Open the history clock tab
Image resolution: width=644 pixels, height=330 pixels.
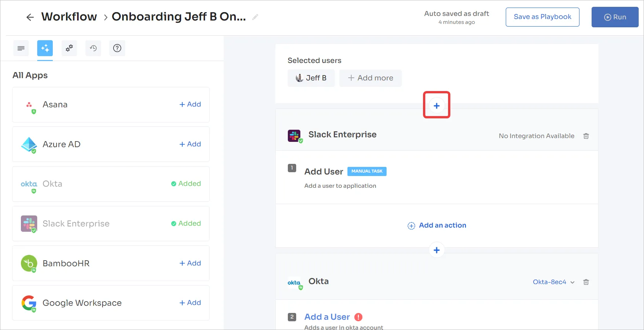click(x=93, y=48)
